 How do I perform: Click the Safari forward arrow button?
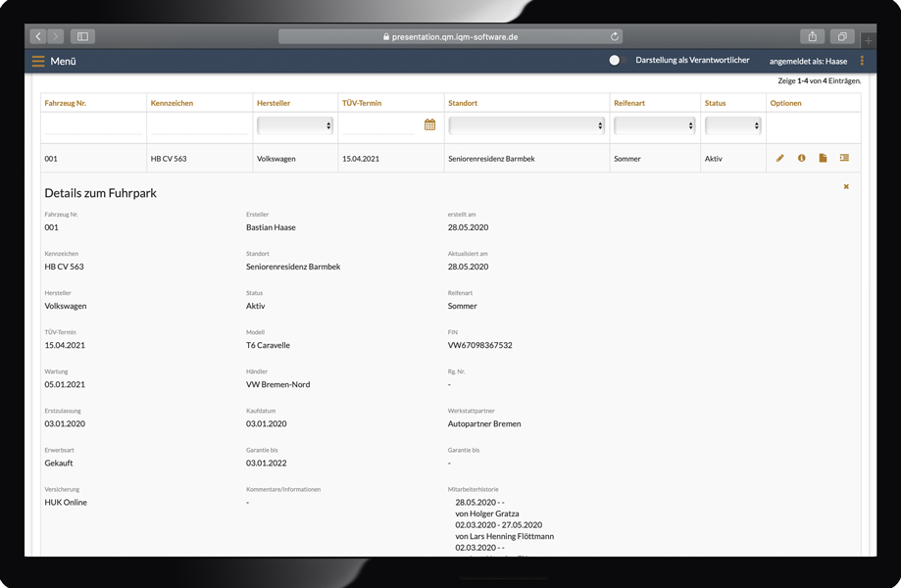click(x=56, y=37)
